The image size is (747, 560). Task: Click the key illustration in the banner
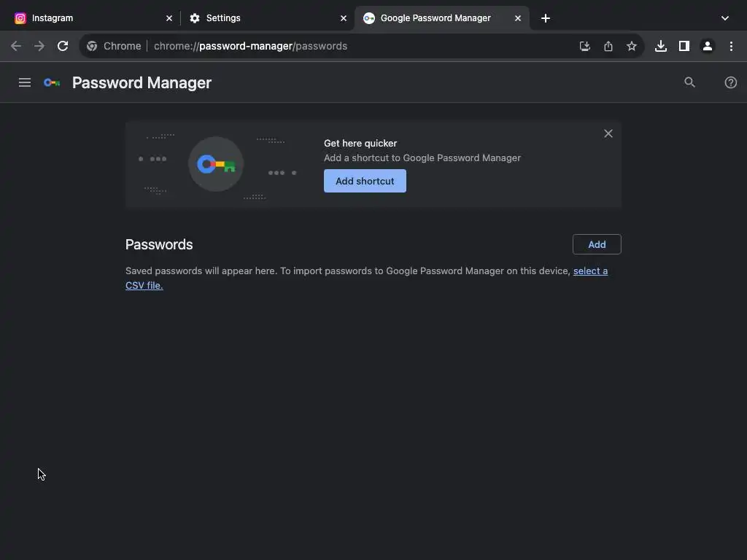click(216, 164)
